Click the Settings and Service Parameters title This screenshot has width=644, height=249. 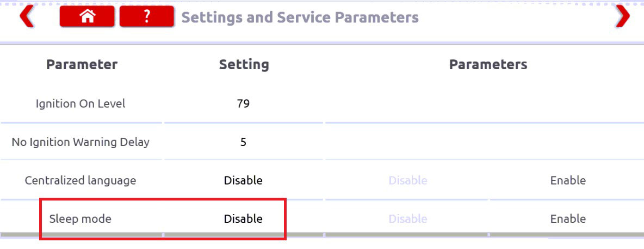pyautogui.click(x=300, y=17)
